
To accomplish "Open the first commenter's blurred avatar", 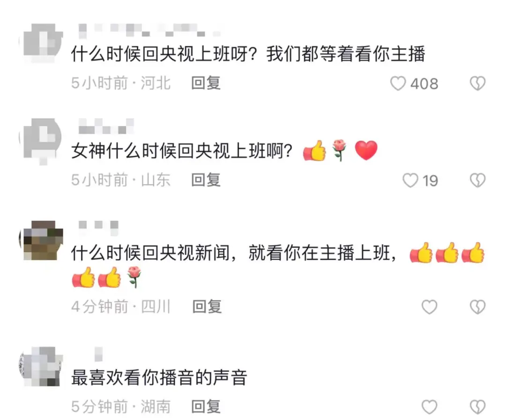I will click(x=41, y=43).
